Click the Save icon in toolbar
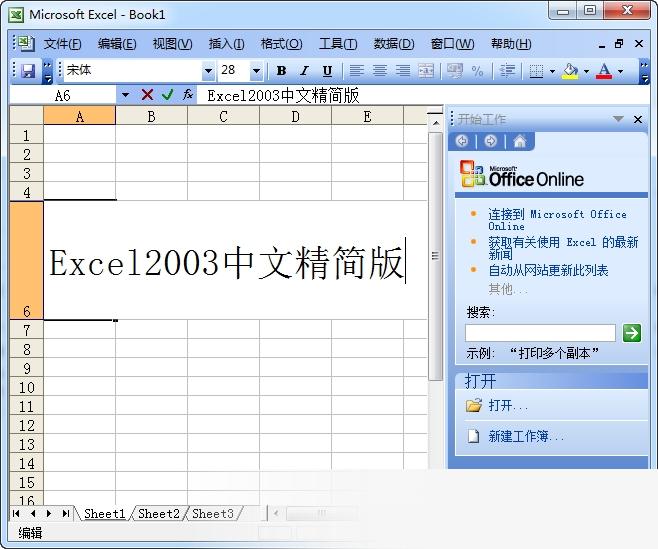Screen dimensions: 658x549 tap(28, 71)
